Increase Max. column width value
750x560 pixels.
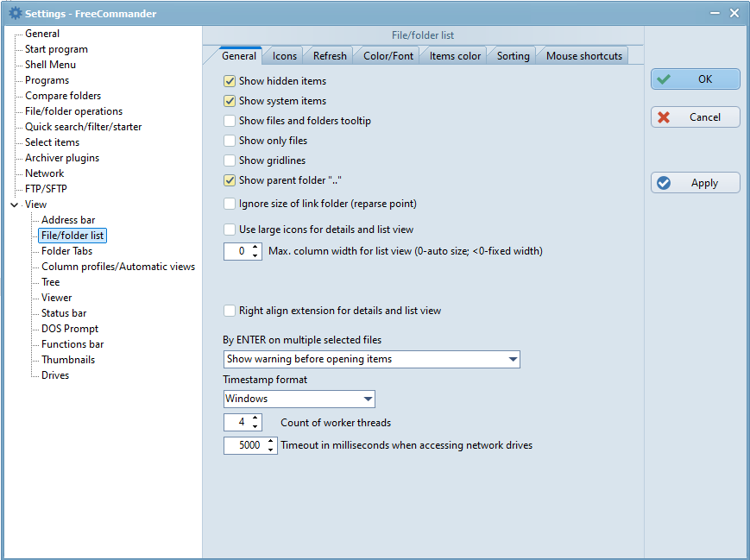(255, 247)
